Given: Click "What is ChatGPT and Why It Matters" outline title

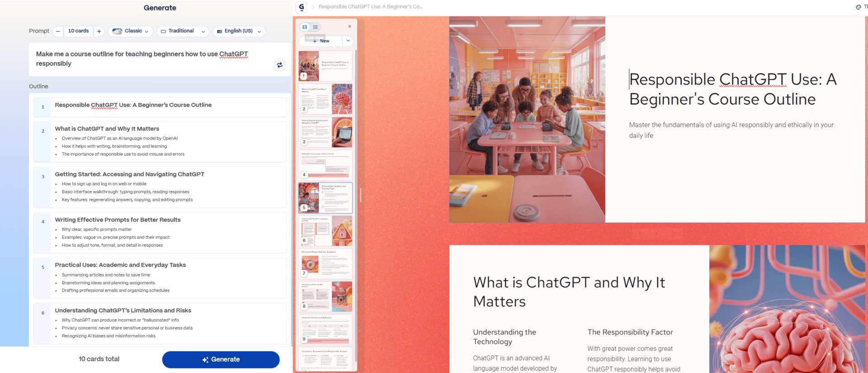Looking at the screenshot, I should pyautogui.click(x=107, y=129).
